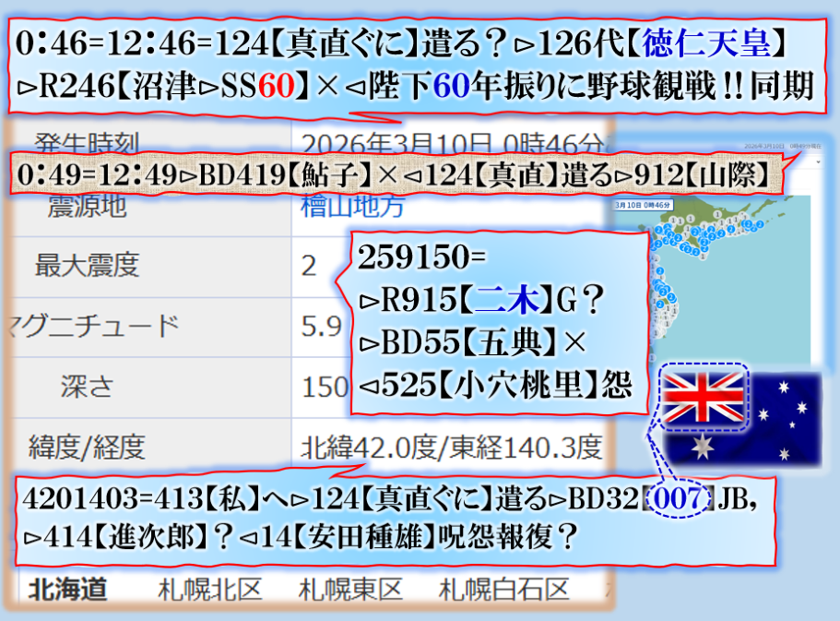
Task: Click the 最大震度 row value 2
Action: point(308,267)
